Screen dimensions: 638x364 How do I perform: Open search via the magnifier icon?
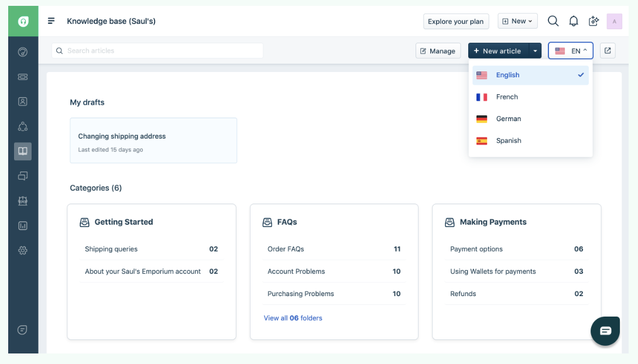(x=553, y=20)
